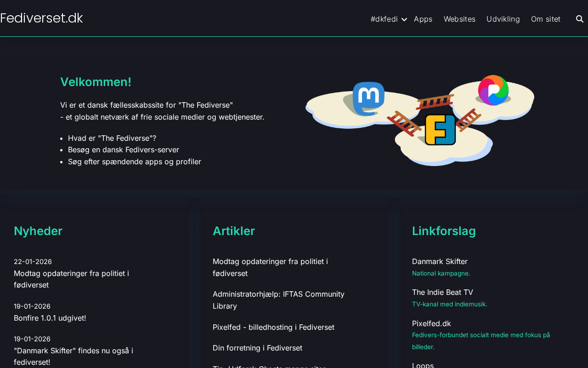
Task: Open the #dkfedi menu item
Action: coord(384,19)
